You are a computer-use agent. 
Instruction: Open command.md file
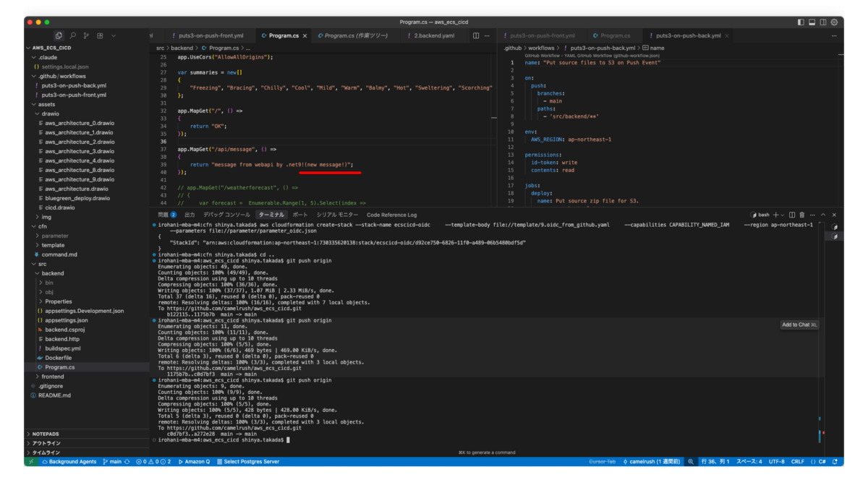tap(86, 254)
